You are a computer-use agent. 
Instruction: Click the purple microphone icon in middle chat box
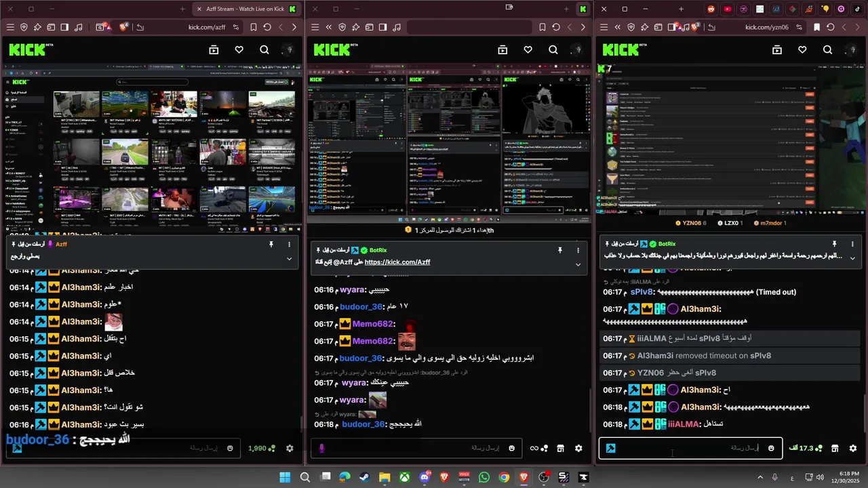tap(321, 448)
